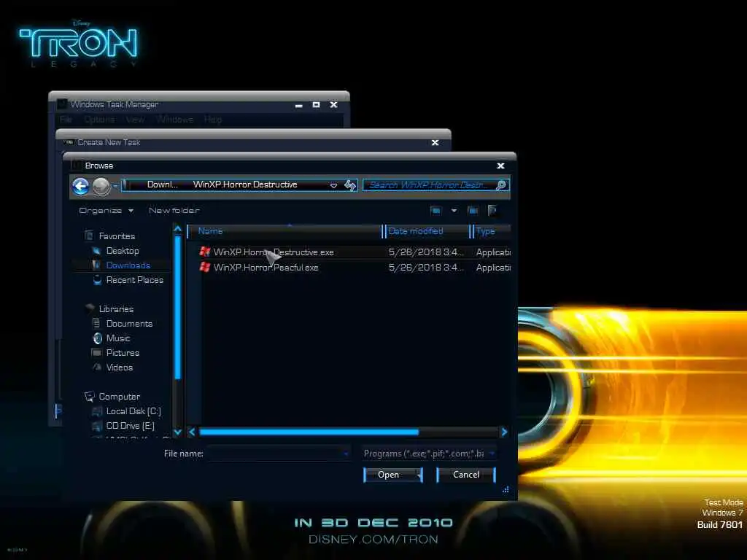
Task: Open the address bar history dropdown
Action: pyautogui.click(x=333, y=185)
